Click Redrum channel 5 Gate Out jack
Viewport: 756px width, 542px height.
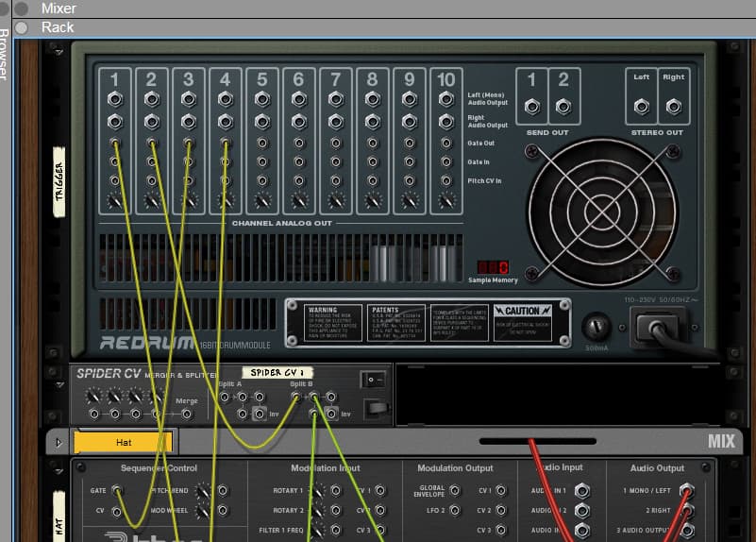[262, 143]
